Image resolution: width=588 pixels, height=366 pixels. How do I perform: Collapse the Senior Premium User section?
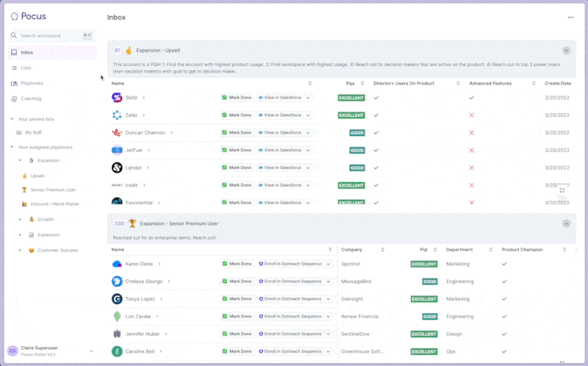point(566,223)
